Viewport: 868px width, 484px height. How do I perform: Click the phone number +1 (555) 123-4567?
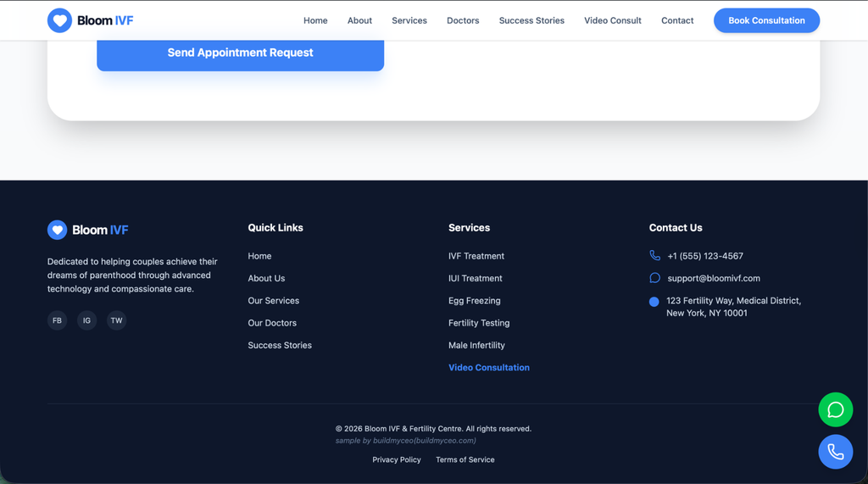705,256
